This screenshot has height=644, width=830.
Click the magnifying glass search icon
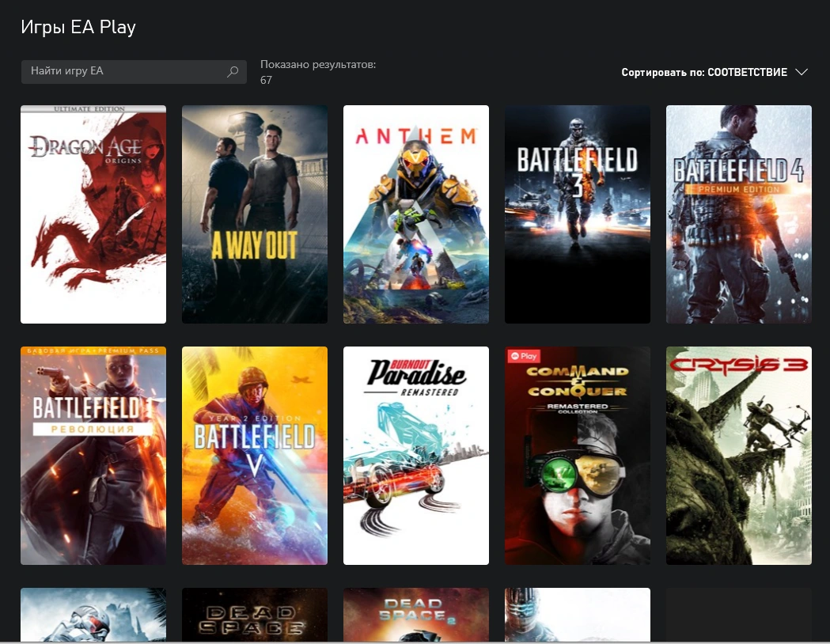233,72
